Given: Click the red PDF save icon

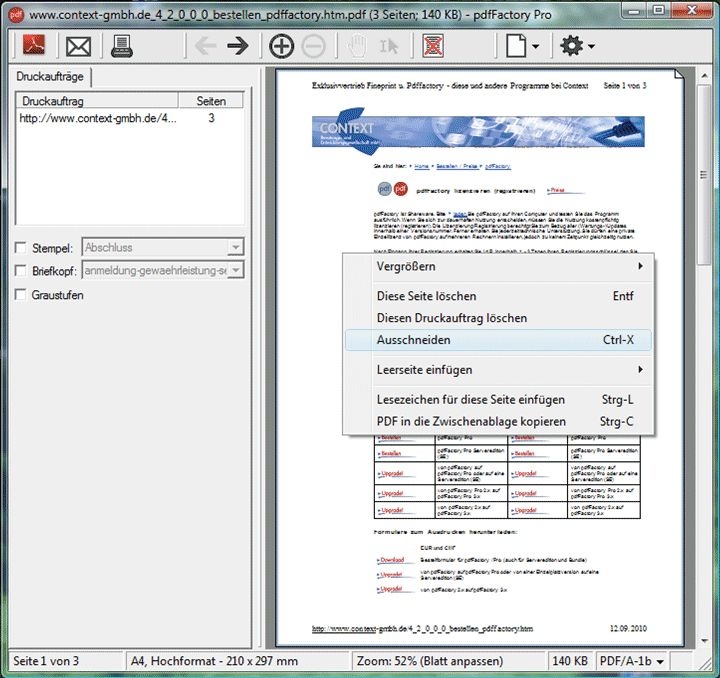Looking at the screenshot, I should point(33,46).
